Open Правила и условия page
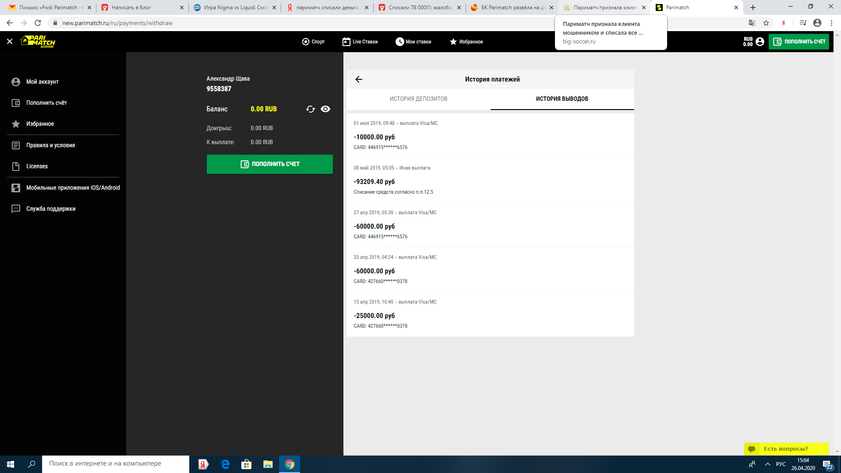This screenshot has width=841, height=473. [50, 145]
